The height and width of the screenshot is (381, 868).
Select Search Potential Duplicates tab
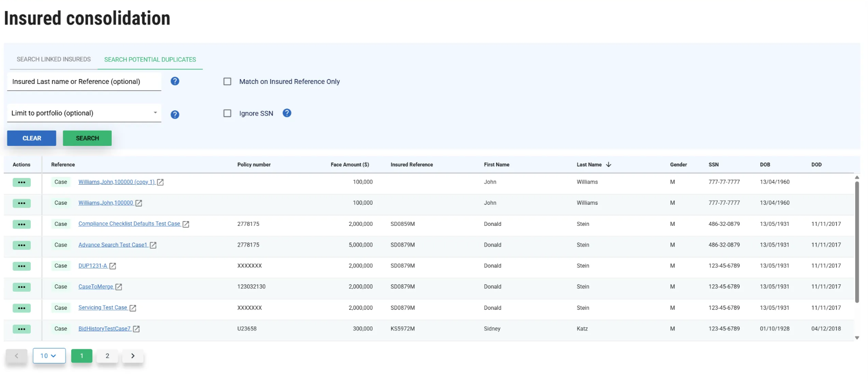(150, 60)
